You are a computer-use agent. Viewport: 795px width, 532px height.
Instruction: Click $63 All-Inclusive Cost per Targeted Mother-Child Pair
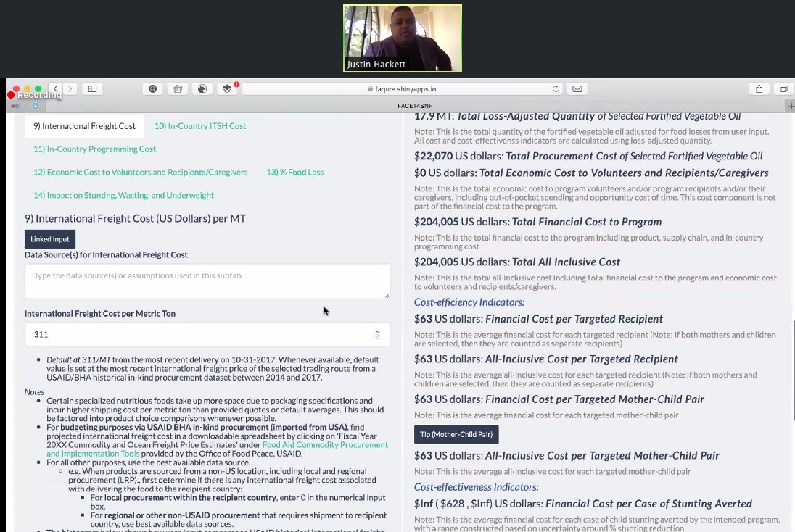pos(567,455)
